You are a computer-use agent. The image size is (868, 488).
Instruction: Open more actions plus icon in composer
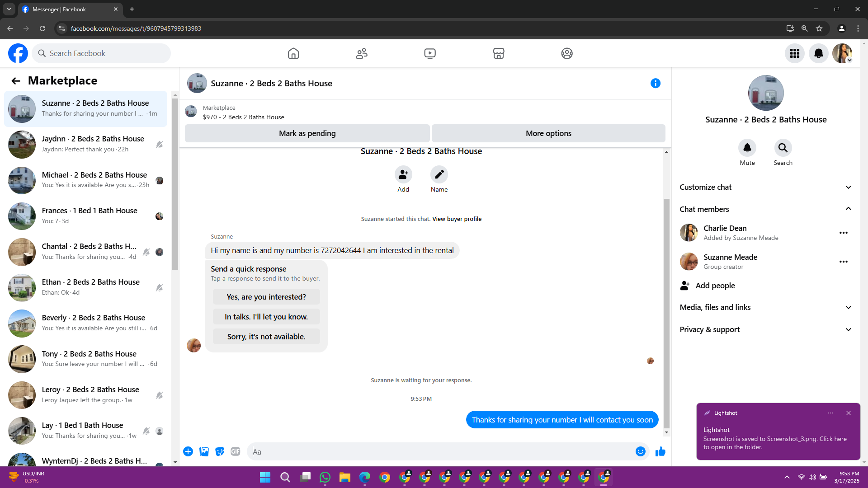[188, 451]
